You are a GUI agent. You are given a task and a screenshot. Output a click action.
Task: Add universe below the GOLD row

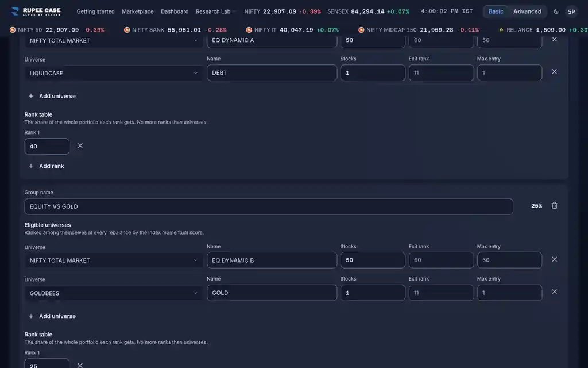(52, 316)
